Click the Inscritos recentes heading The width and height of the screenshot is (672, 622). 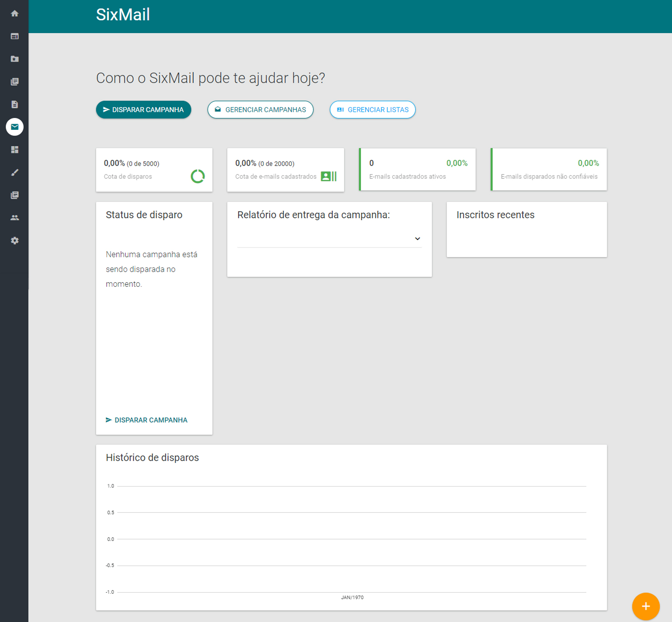[495, 215]
